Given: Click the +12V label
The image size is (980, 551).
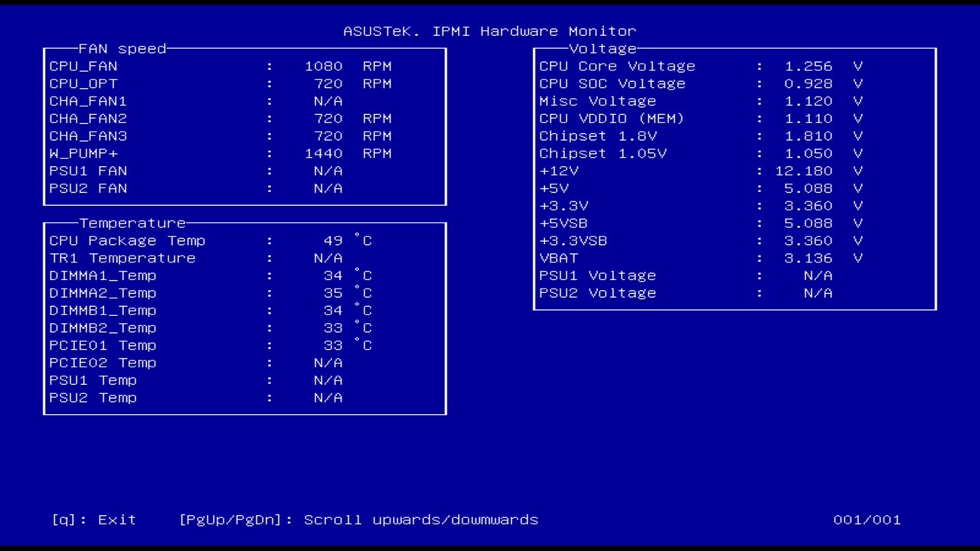Looking at the screenshot, I should coord(559,171).
